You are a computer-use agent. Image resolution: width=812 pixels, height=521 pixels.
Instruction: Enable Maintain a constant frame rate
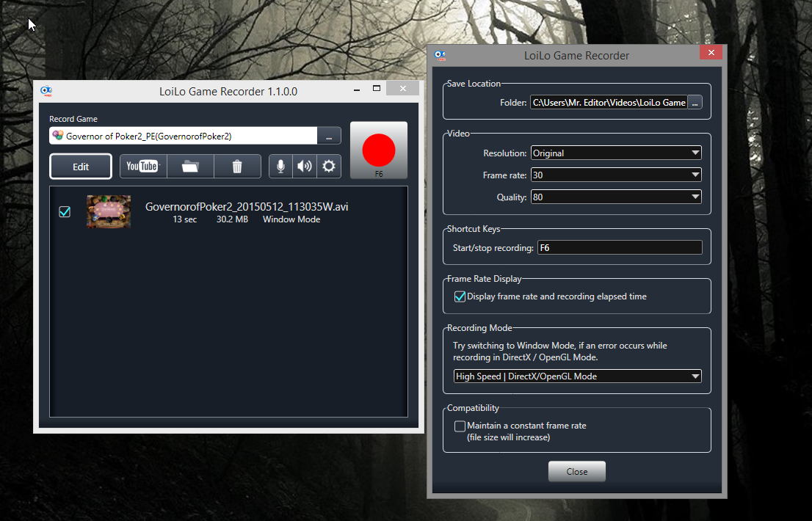460,426
